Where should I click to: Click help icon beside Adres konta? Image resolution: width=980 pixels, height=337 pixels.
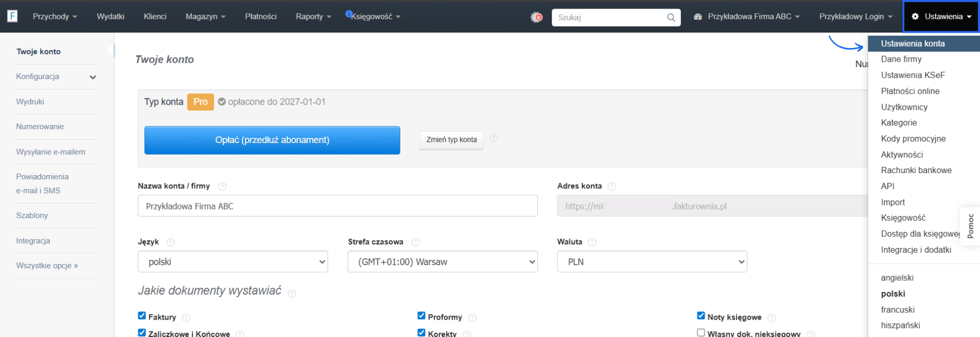tap(611, 186)
